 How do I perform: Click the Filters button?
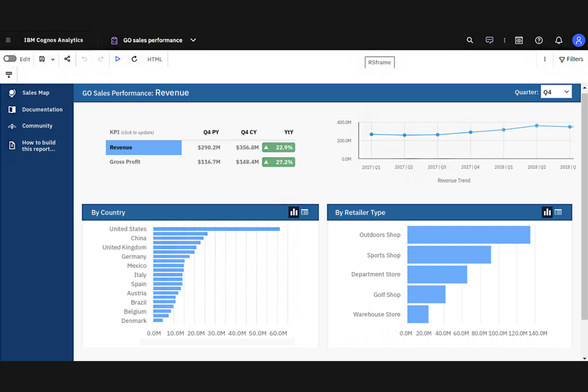pos(571,59)
